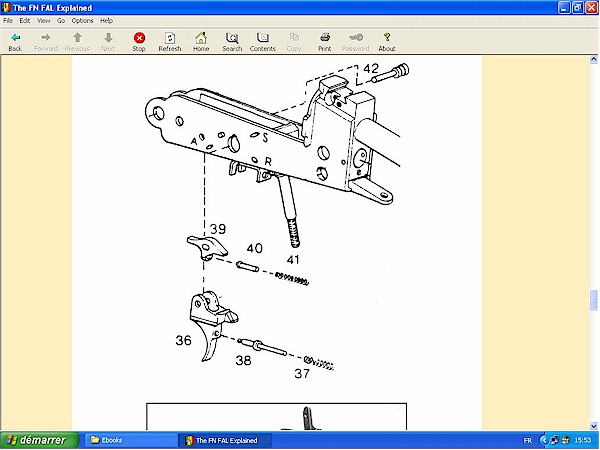Click part number 36 label

183,340
